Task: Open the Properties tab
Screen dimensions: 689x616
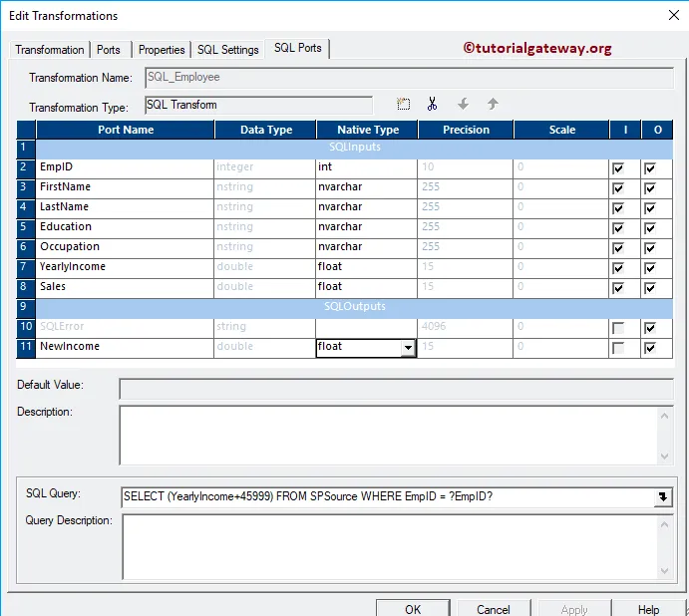Action: 162,50
